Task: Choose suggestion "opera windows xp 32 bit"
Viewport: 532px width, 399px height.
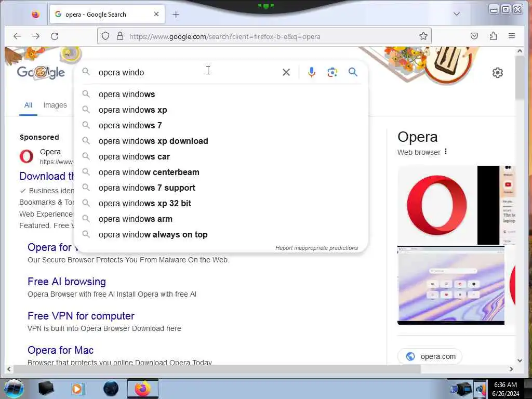Action: pyautogui.click(x=221, y=204)
